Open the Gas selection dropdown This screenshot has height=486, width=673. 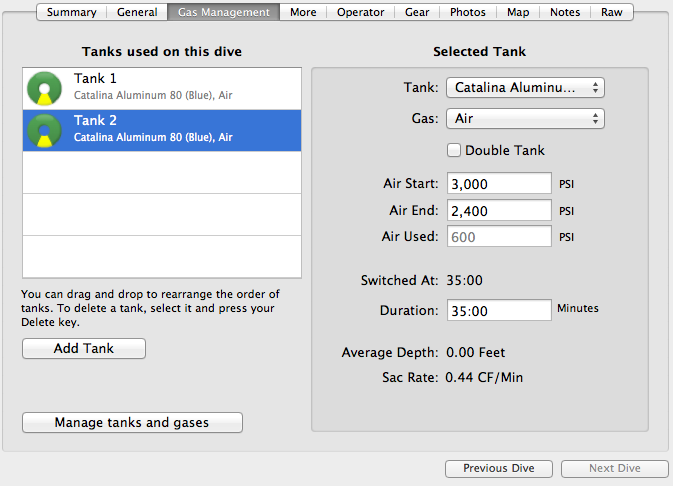tap(525, 119)
